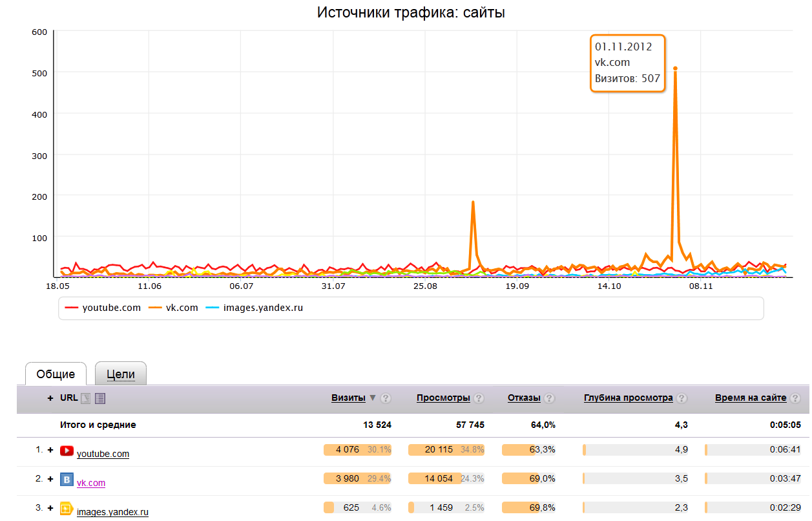Click vk.com visits value 3 980
Image resolution: width=812 pixels, height=521 pixels.
pyautogui.click(x=347, y=479)
